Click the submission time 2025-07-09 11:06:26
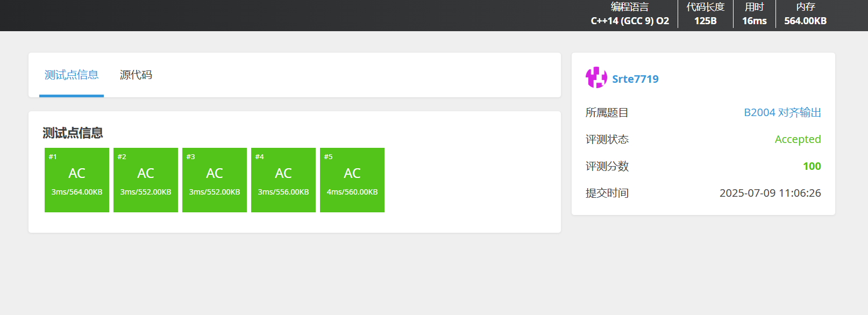Viewport: 868px width, 315px height. 770,193
